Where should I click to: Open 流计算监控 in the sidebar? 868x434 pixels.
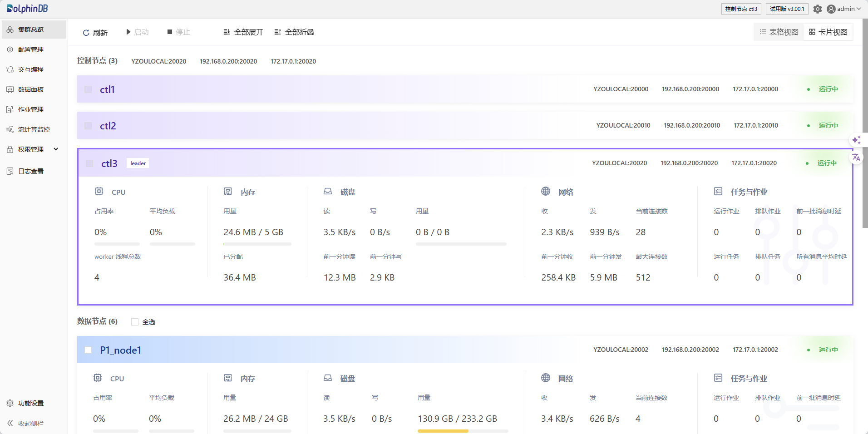coord(34,129)
